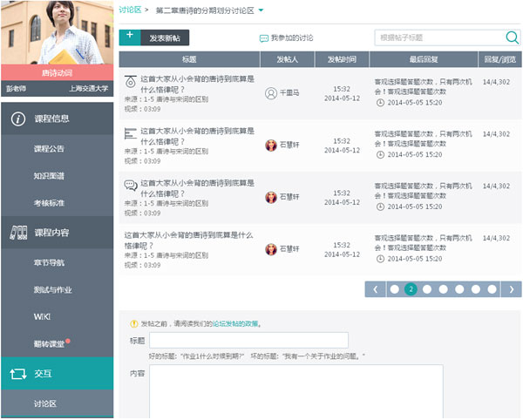Click the 发表新帖 button
The width and height of the screenshot is (523, 420).
tap(164, 37)
